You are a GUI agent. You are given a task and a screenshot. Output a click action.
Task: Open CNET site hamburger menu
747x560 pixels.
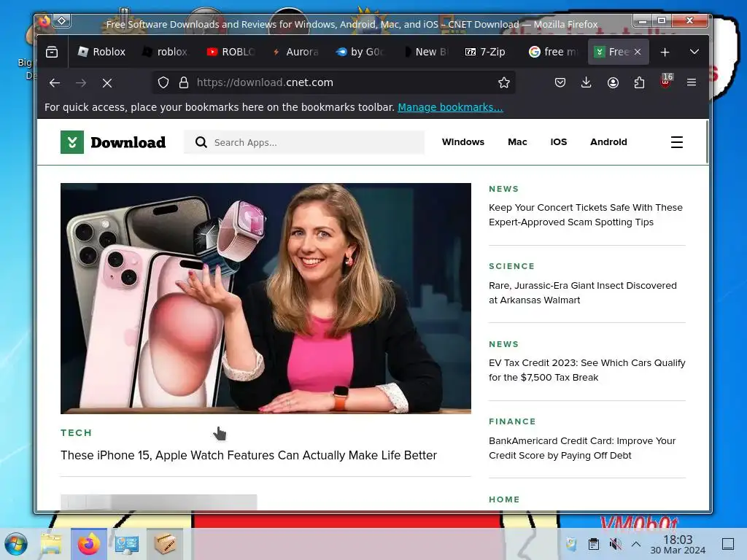676,142
